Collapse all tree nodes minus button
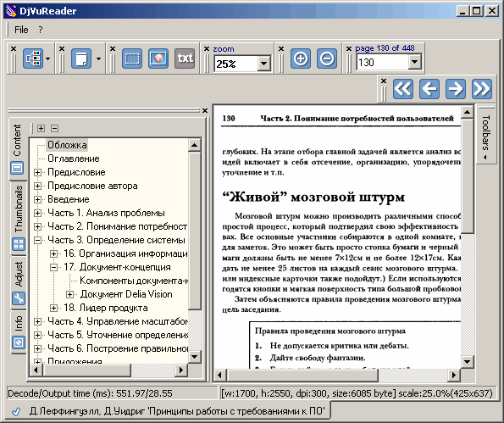Screen dimensions: 504x423 click(x=55, y=128)
